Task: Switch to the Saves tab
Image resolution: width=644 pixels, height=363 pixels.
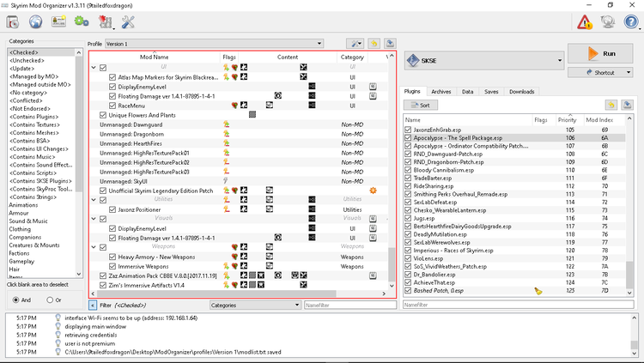Action: point(491,92)
